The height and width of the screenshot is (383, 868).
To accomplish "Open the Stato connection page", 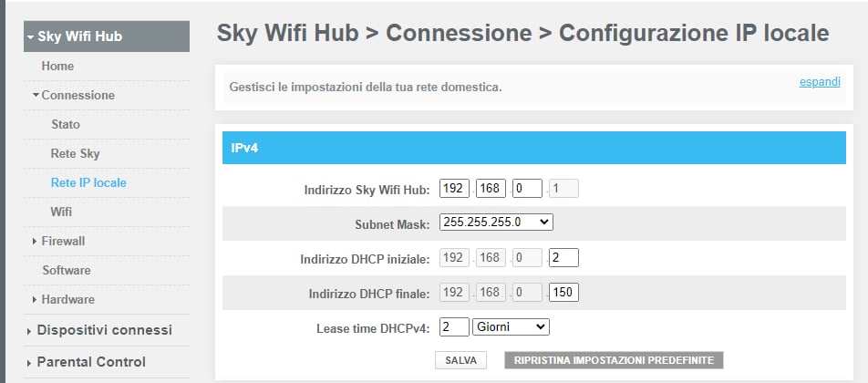I will (66, 124).
